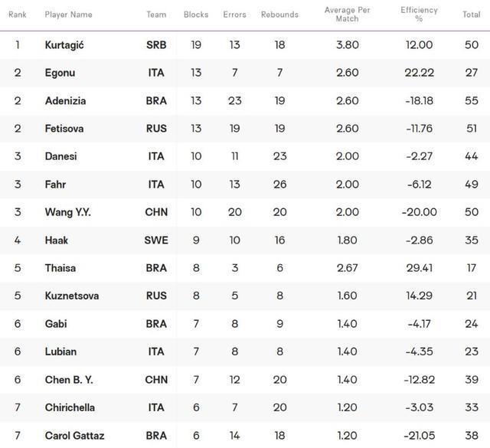
Task: Select the Haak player row name
Action: [57, 240]
